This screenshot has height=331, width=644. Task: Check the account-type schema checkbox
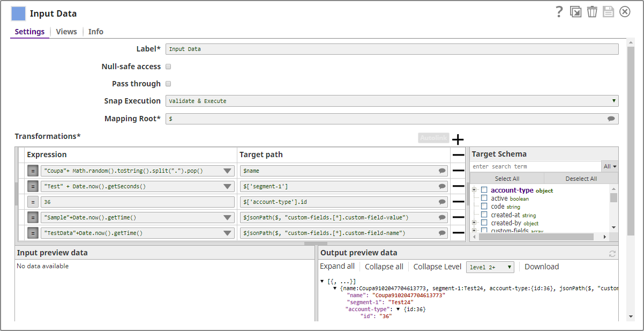coord(484,190)
